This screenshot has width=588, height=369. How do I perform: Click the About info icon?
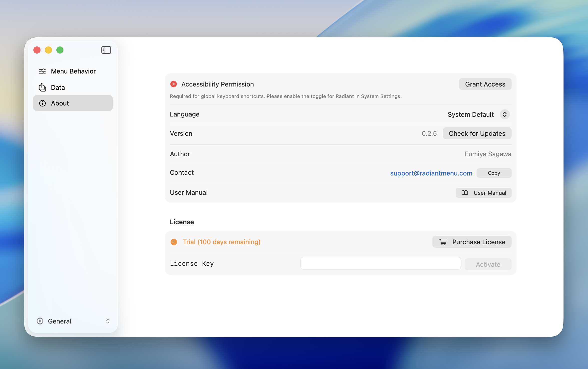tap(42, 103)
